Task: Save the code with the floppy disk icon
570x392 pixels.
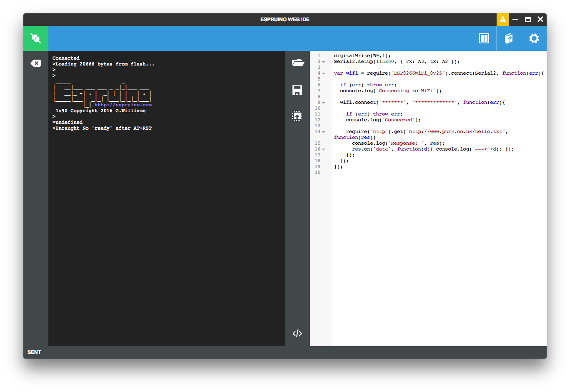Action: [297, 90]
